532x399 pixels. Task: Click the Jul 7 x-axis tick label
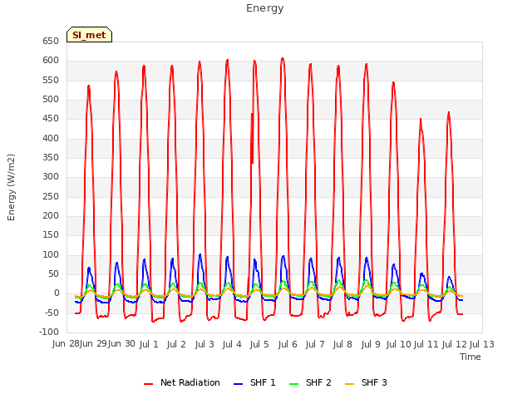315,344
